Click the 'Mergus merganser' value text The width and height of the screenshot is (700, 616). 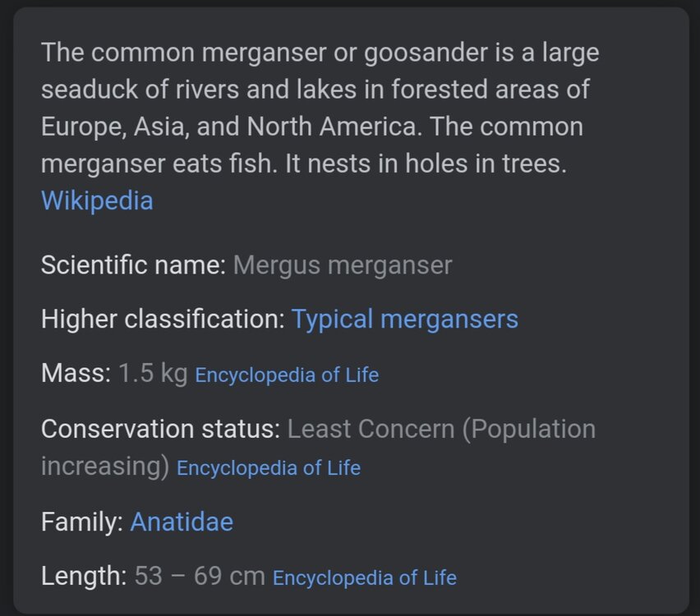[x=343, y=266]
